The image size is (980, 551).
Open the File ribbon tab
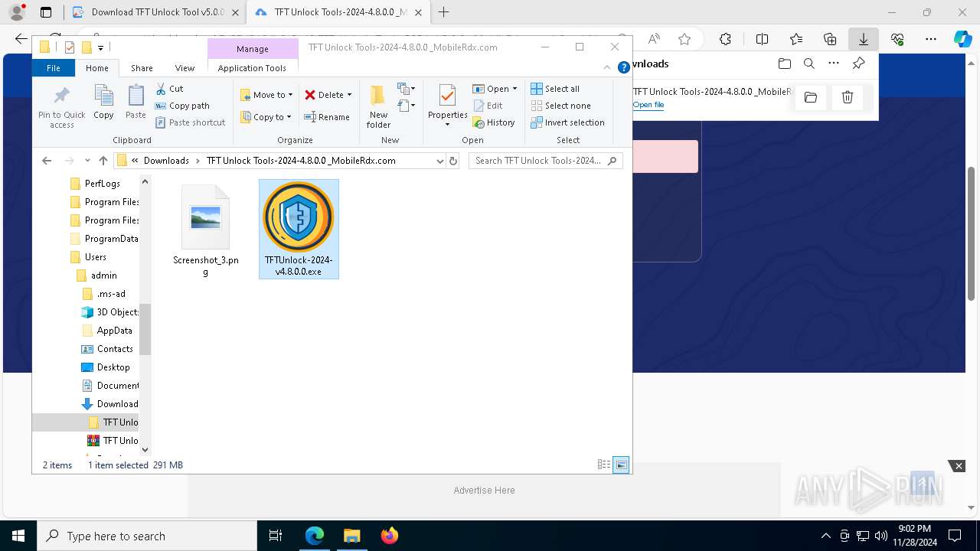point(54,68)
